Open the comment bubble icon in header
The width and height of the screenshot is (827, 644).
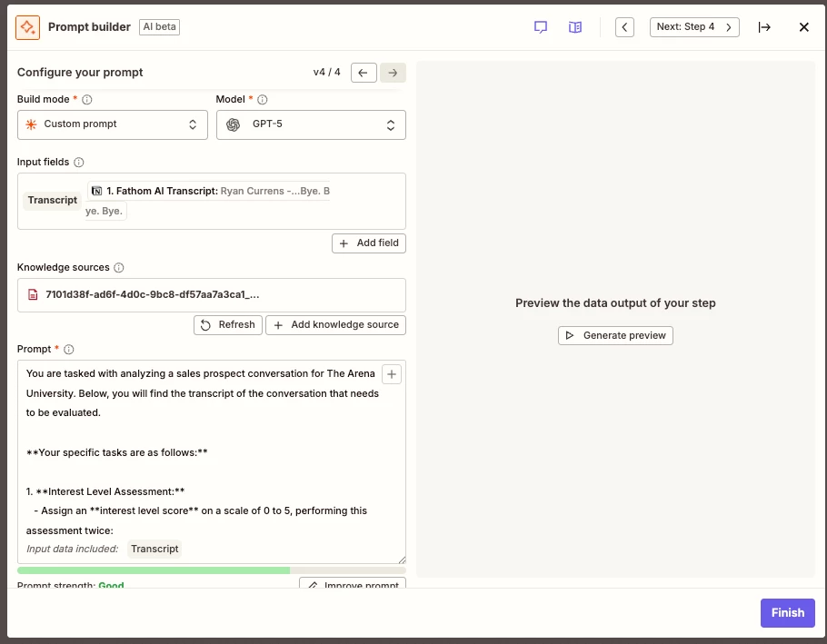click(x=541, y=27)
